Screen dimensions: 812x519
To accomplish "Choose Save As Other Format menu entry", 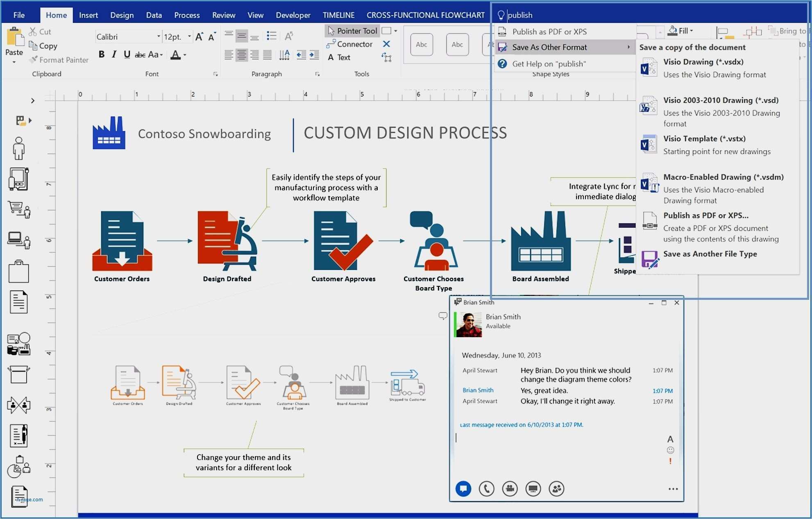I will click(549, 48).
